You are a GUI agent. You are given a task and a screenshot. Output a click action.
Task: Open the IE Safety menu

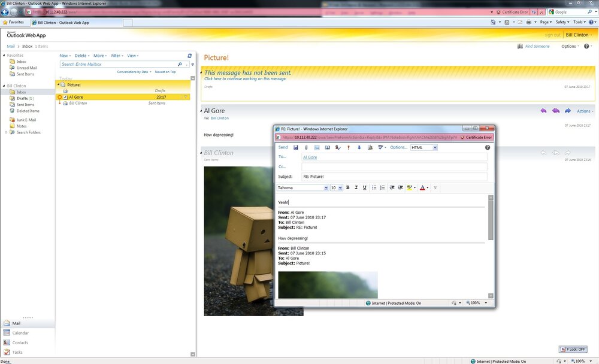[562, 22]
